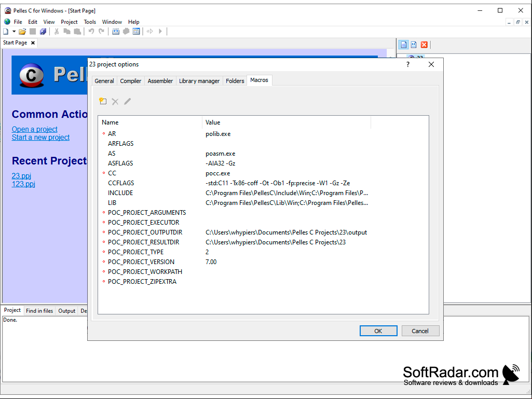Image resolution: width=532 pixels, height=399 pixels.
Task: Select the POC_PROJECT_TYPE macro row
Action: 234,252
